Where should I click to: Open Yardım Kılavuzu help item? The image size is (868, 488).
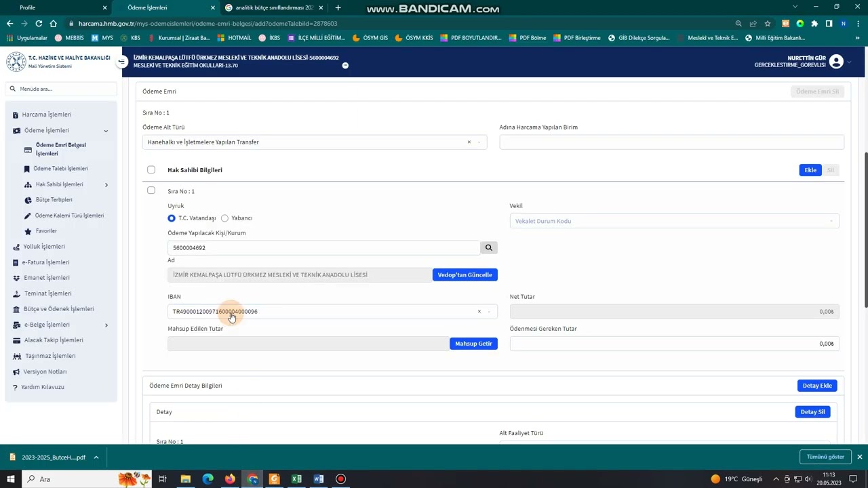coord(42,387)
